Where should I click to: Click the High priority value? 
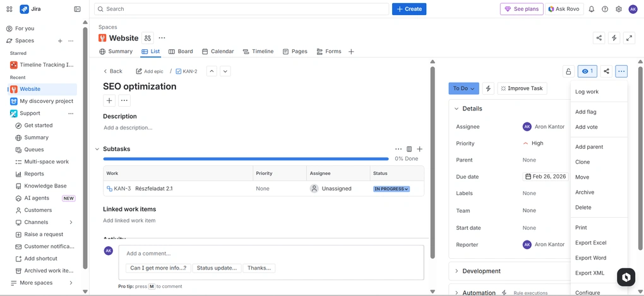533,143
